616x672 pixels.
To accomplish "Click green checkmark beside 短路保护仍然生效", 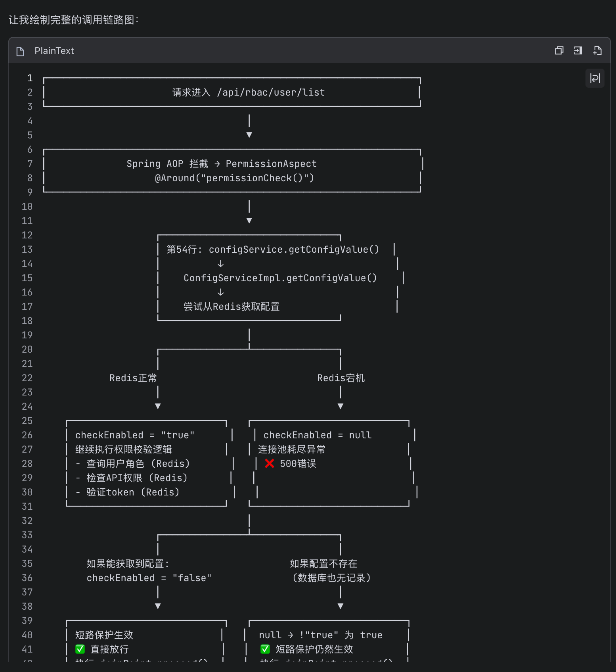I will (265, 649).
